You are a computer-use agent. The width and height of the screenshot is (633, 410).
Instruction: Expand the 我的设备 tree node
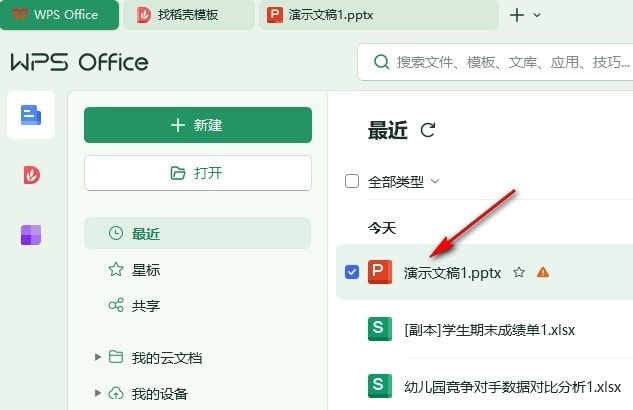pyautogui.click(x=97, y=393)
